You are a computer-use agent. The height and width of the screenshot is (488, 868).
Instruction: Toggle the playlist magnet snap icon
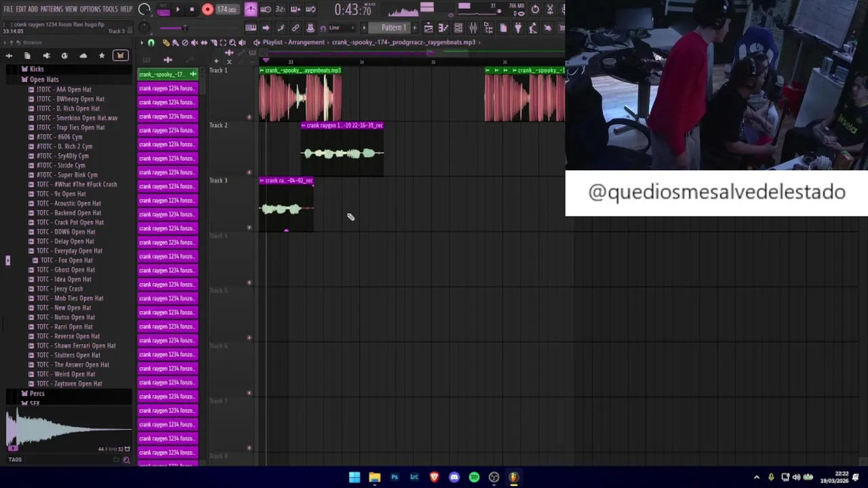(151, 43)
